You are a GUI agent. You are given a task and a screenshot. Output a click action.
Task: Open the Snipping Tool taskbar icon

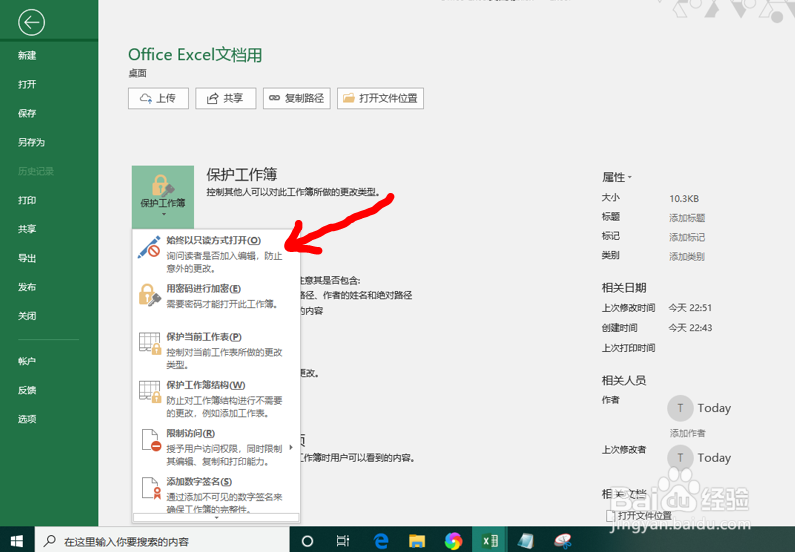pyautogui.click(x=562, y=541)
